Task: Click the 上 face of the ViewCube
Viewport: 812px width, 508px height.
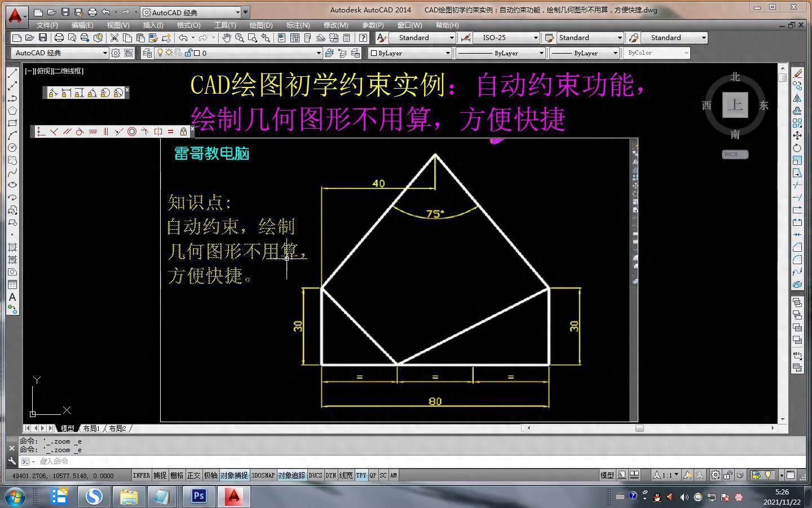Action: [735, 105]
